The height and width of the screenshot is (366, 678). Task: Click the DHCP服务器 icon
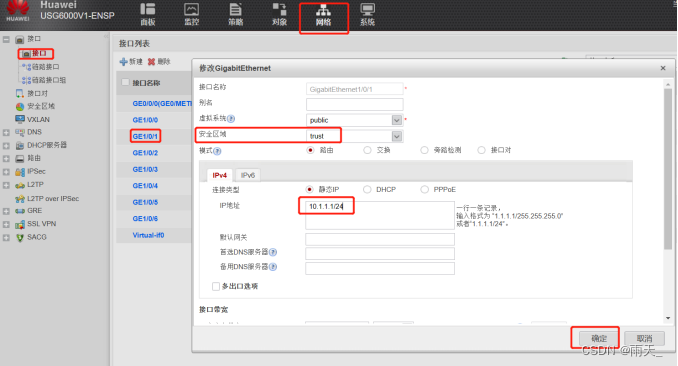(x=19, y=145)
